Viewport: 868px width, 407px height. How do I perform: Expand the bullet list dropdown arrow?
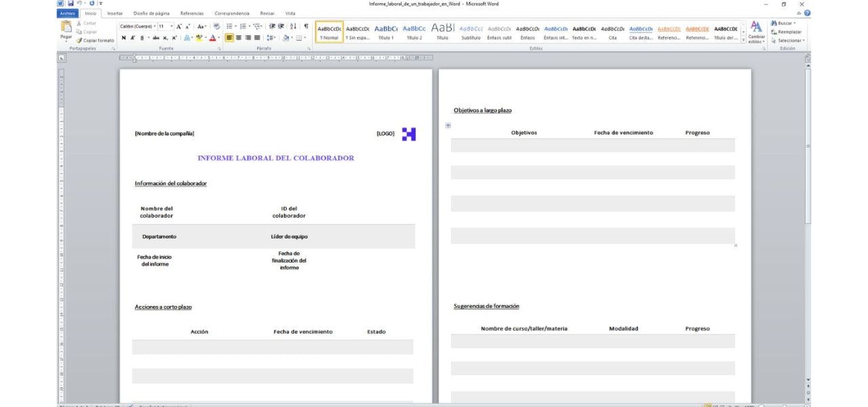click(x=236, y=26)
